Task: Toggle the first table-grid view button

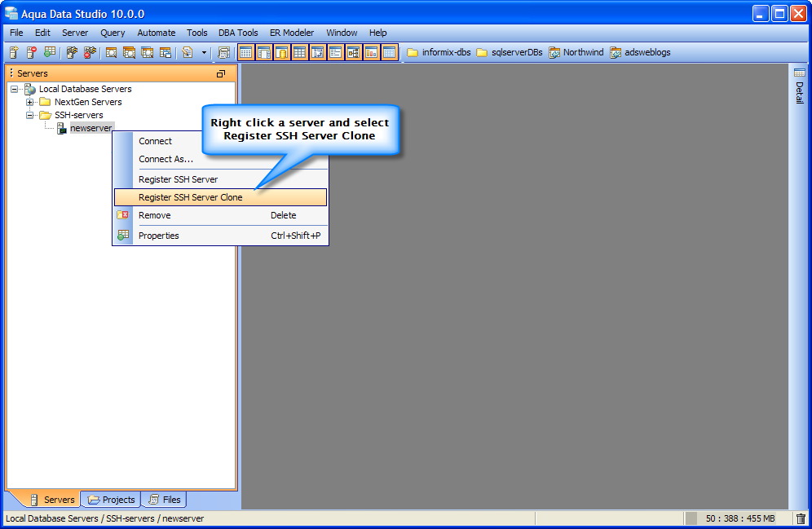Action: tap(246, 52)
